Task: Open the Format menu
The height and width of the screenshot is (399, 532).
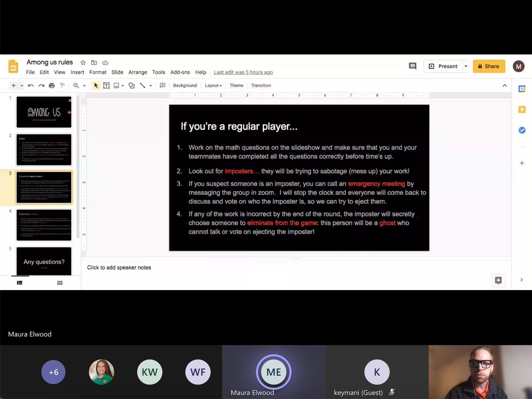Action: pyautogui.click(x=98, y=72)
